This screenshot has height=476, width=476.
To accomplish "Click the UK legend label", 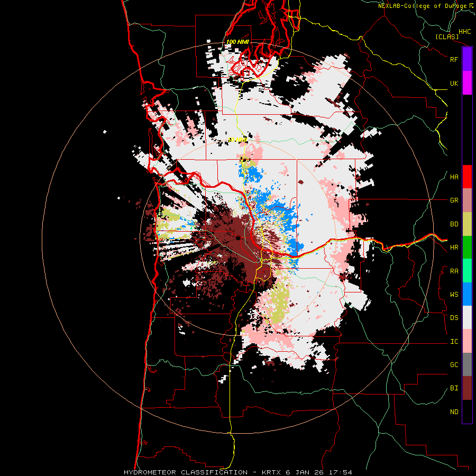I will pyautogui.click(x=454, y=83).
